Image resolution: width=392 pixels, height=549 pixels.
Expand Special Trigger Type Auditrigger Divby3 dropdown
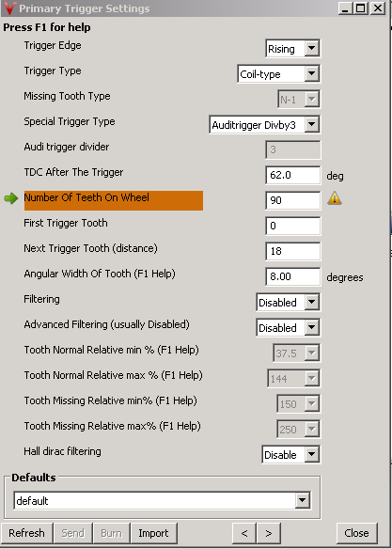click(x=264, y=125)
